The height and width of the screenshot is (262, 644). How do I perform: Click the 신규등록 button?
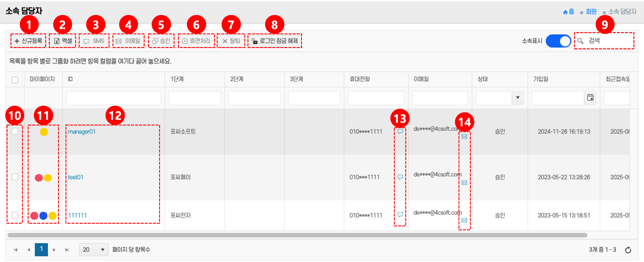pos(28,41)
